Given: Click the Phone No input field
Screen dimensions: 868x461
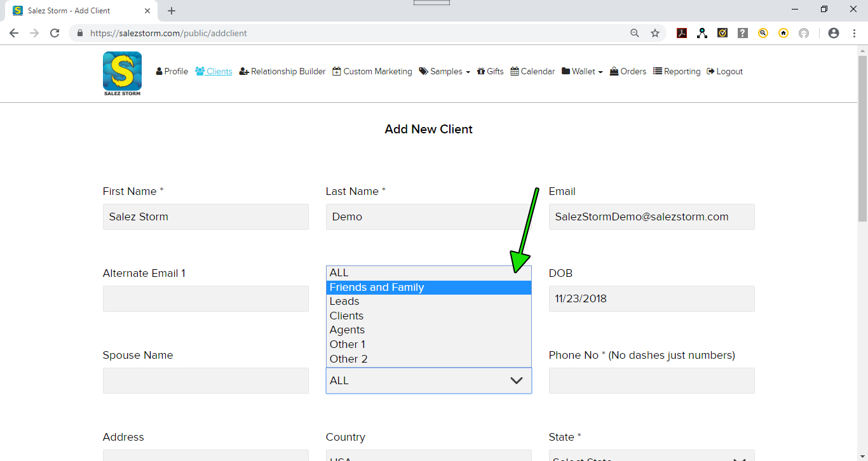Looking at the screenshot, I should click(x=651, y=380).
